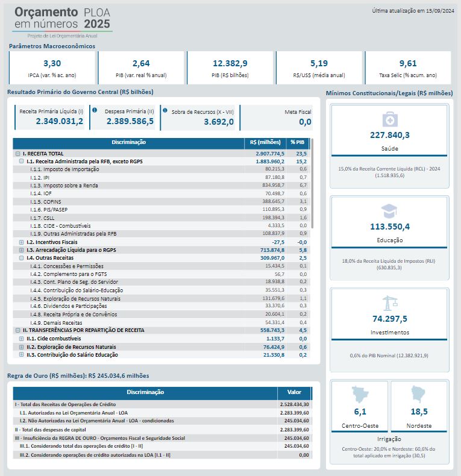This screenshot has height=476, width=461.
Task: Sort by the R$ (milhões) column header
Action: pyautogui.click(x=265, y=142)
